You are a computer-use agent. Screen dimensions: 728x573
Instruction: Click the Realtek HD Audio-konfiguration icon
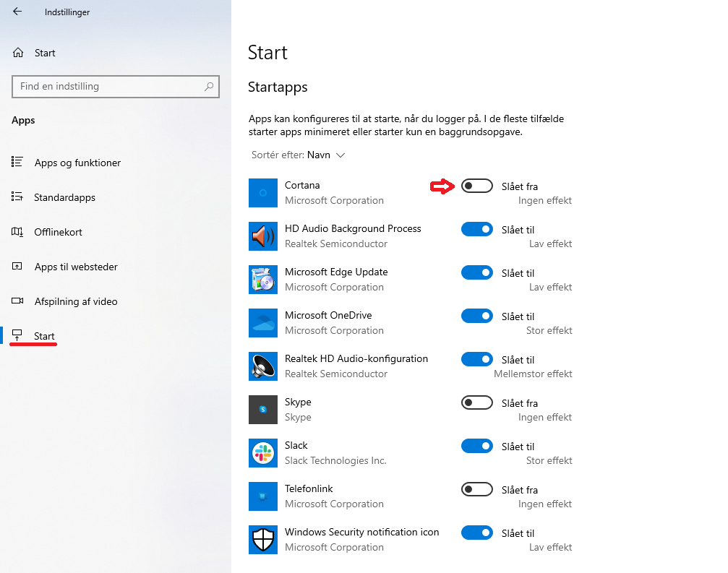click(262, 366)
